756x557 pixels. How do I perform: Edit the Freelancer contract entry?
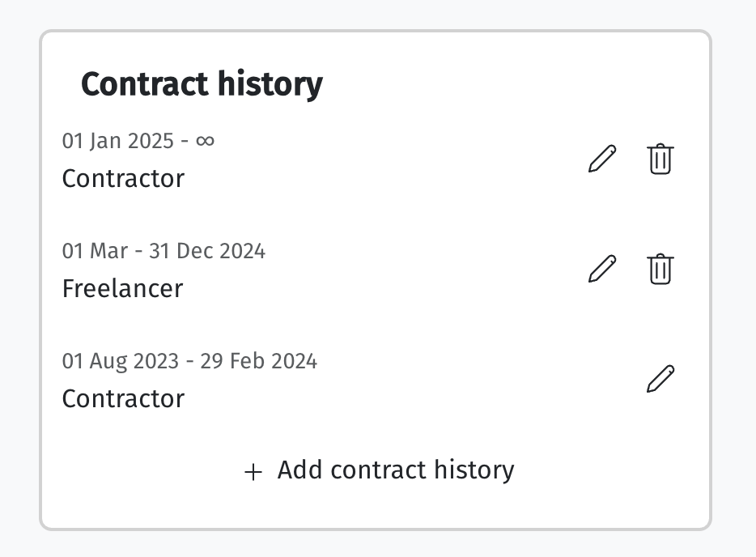(x=602, y=269)
